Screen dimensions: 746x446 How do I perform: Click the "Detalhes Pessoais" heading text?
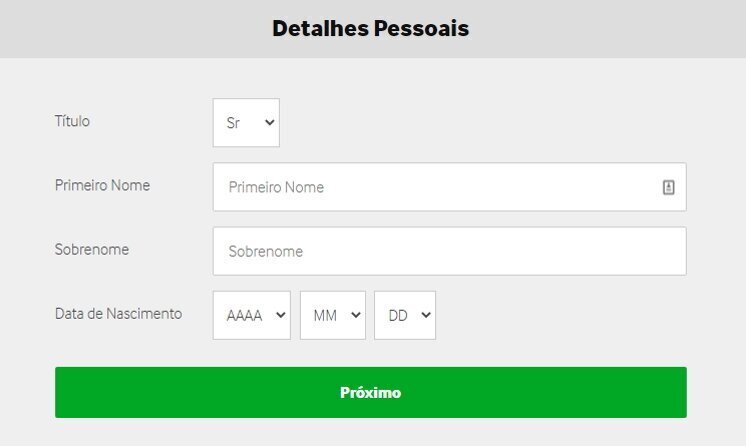tap(370, 28)
